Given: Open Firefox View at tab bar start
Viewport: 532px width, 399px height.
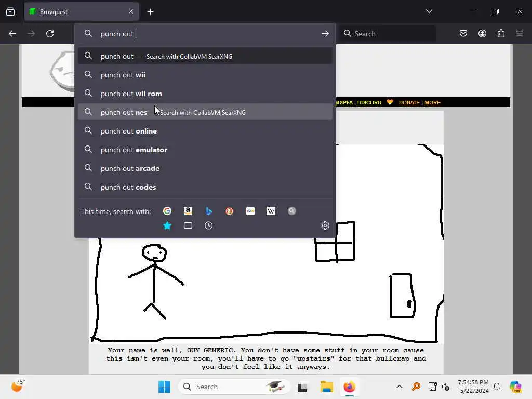Looking at the screenshot, I should [x=10, y=12].
